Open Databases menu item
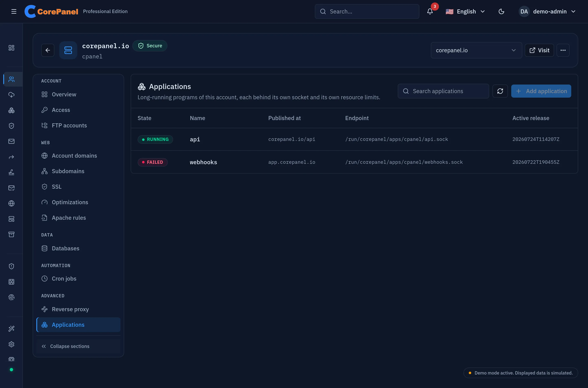588x388 pixels. (x=78, y=248)
